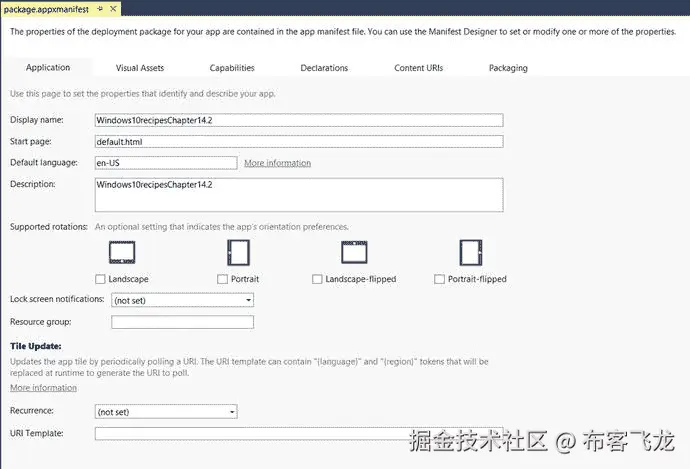Click the Default language field

[166, 163]
